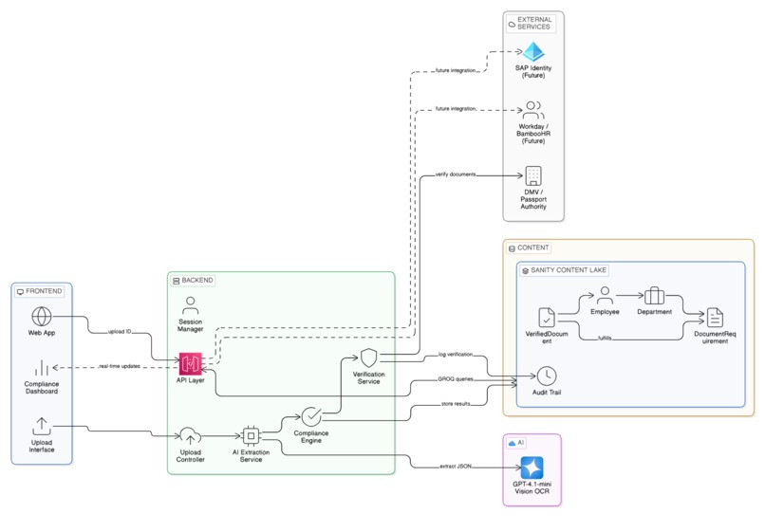
Task: Click the AI Extraction Service chip icon
Action: [x=251, y=435]
